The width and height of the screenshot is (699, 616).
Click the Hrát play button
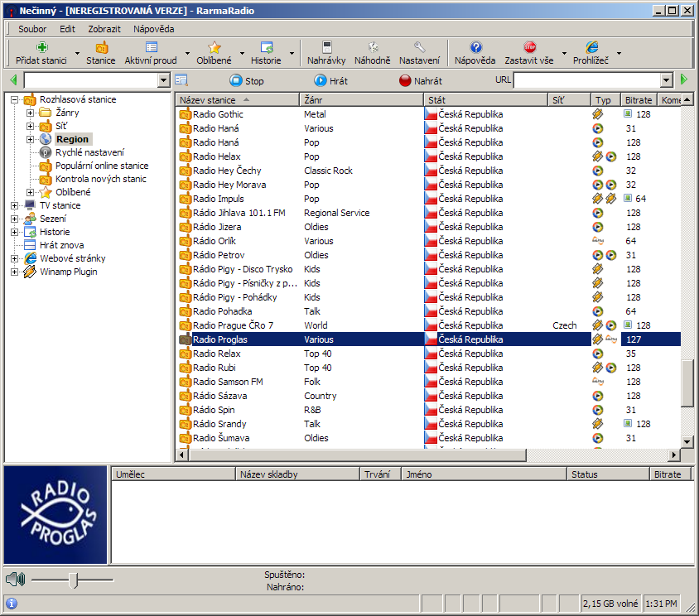pyautogui.click(x=330, y=80)
